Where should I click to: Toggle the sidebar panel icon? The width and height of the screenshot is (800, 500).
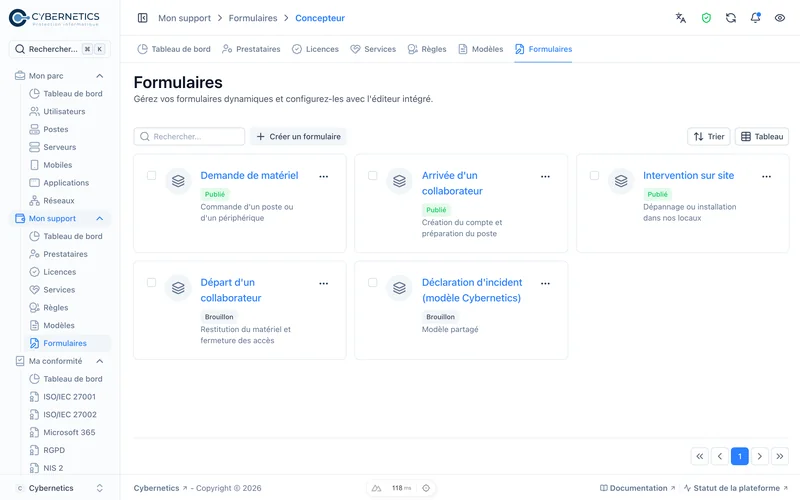coord(142,18)
